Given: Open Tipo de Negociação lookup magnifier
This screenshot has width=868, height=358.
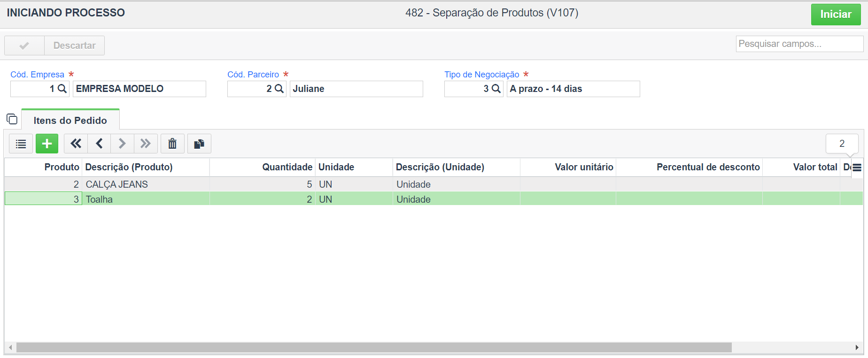Looking at the screenshot, I should click(496, 89).
